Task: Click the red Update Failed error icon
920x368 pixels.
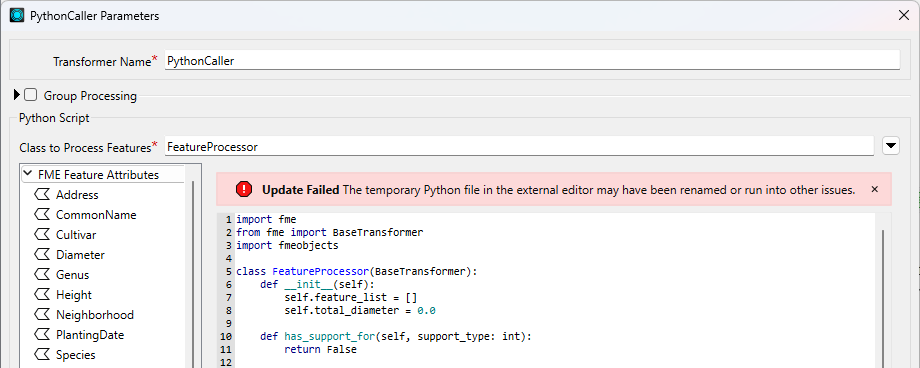Action: [243, 189]
